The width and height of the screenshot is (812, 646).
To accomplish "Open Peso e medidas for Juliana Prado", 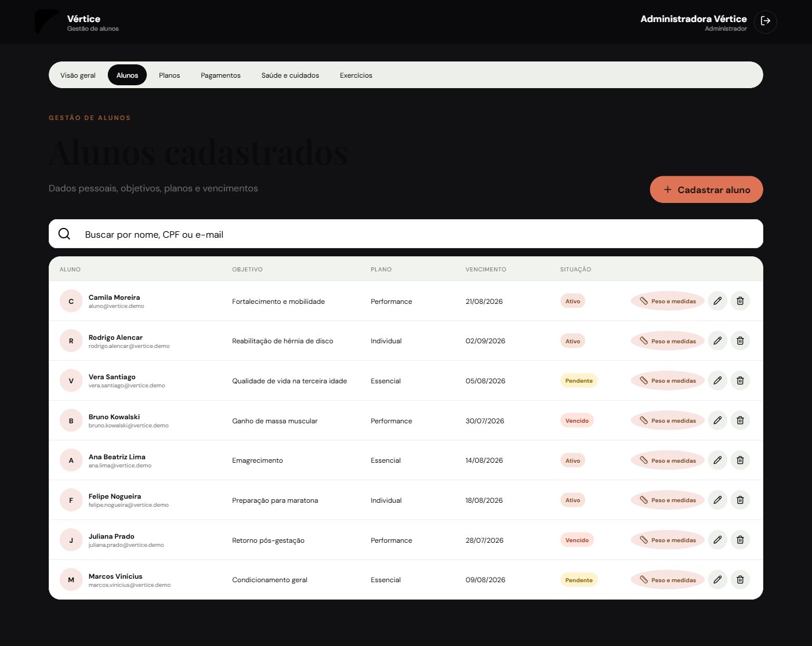I will 668,540.
